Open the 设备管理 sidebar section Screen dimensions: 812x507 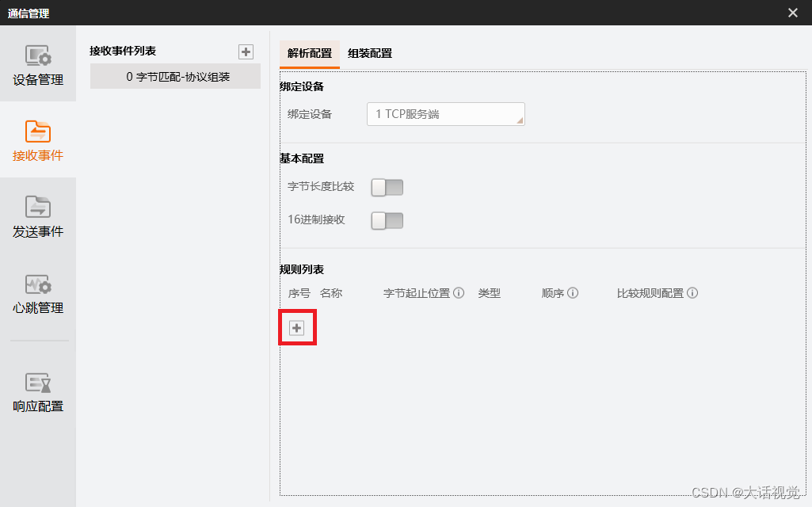[38, 64]
